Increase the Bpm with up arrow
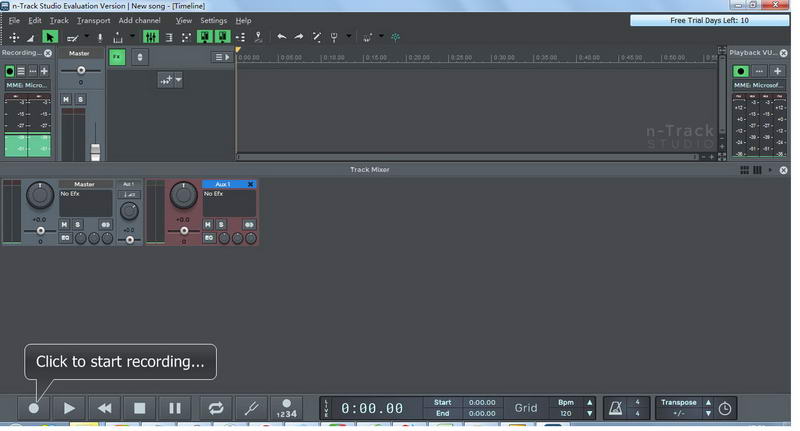Image resolution: width=800 pixels, height=431 pixels. pos(589,402)
